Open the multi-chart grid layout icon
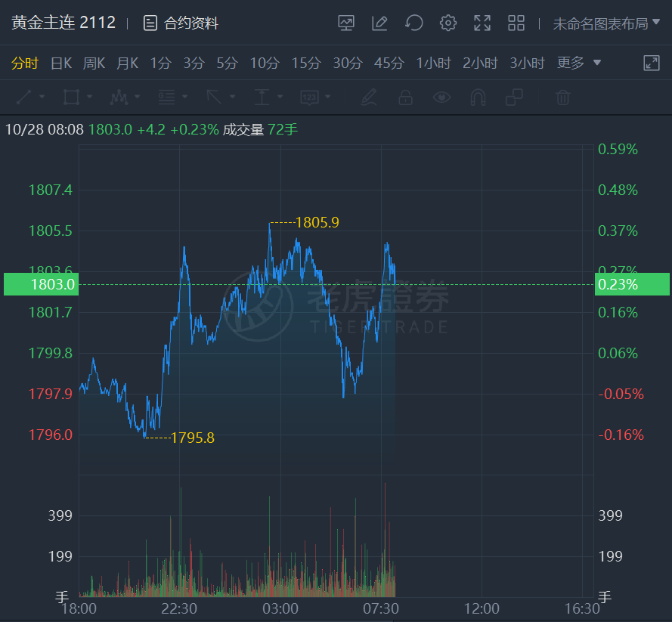 tap(516, 23)
